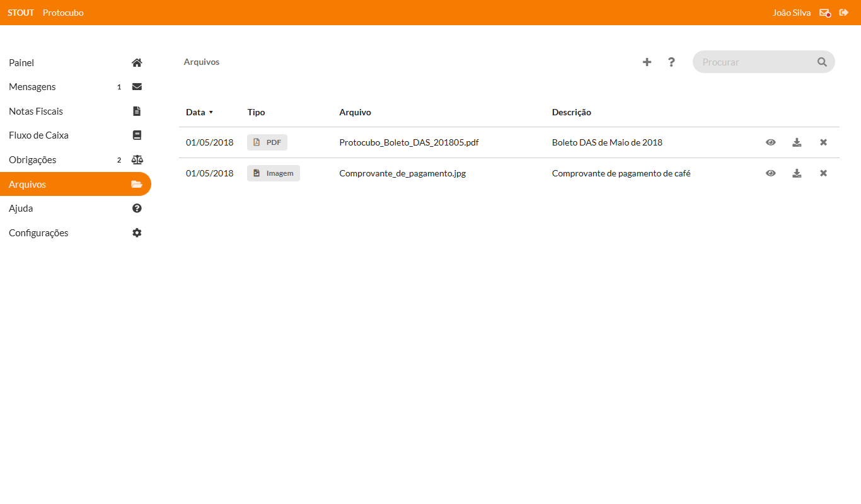Toggle the Data column sort order
This screenshot has height=504, width=861.
(x=199, y=112)
